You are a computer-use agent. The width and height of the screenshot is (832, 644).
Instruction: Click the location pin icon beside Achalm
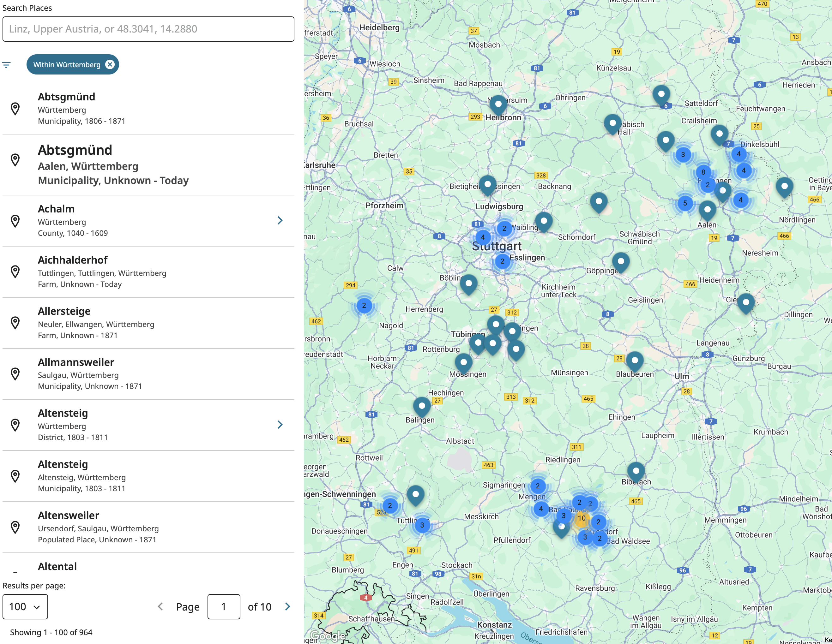(15, 220)
